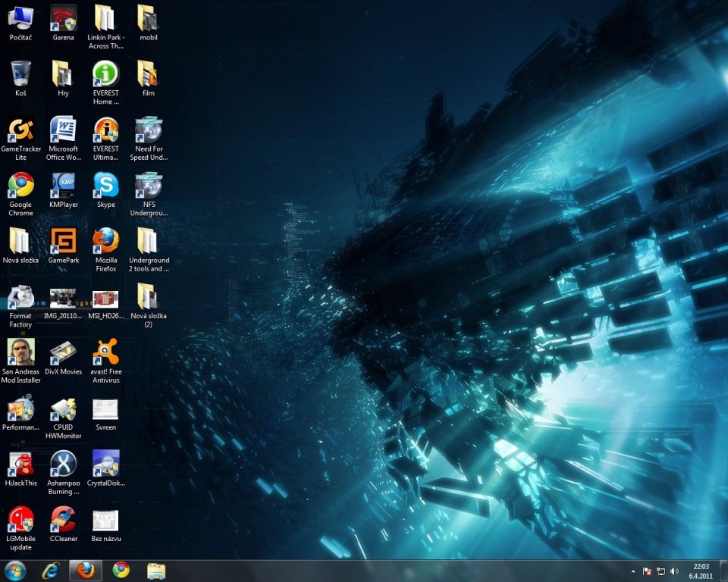Click the KMPlayer desktop icon
Viewport: 728px width, 582px height.
[x=63, y=186]
